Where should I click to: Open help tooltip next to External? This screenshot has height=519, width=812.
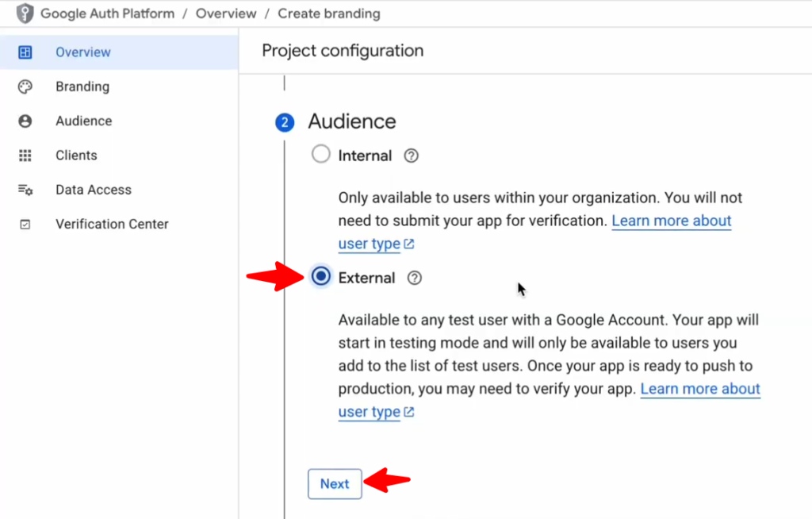pyautogui.click(x=414, y=278)
